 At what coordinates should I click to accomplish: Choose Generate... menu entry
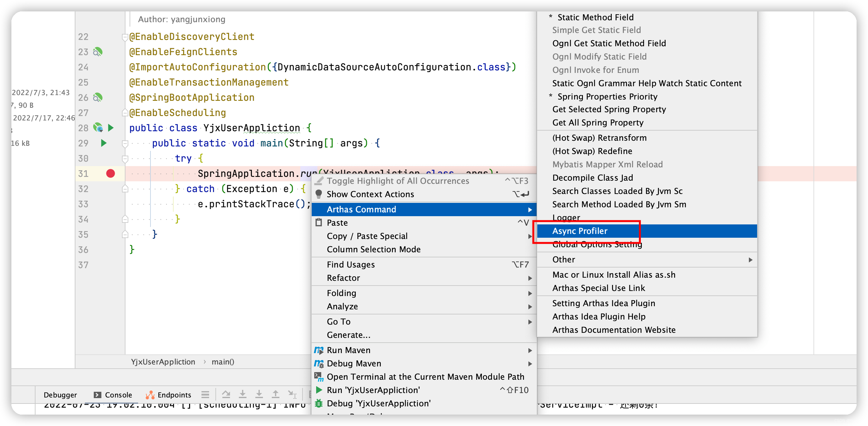[424, 335]
